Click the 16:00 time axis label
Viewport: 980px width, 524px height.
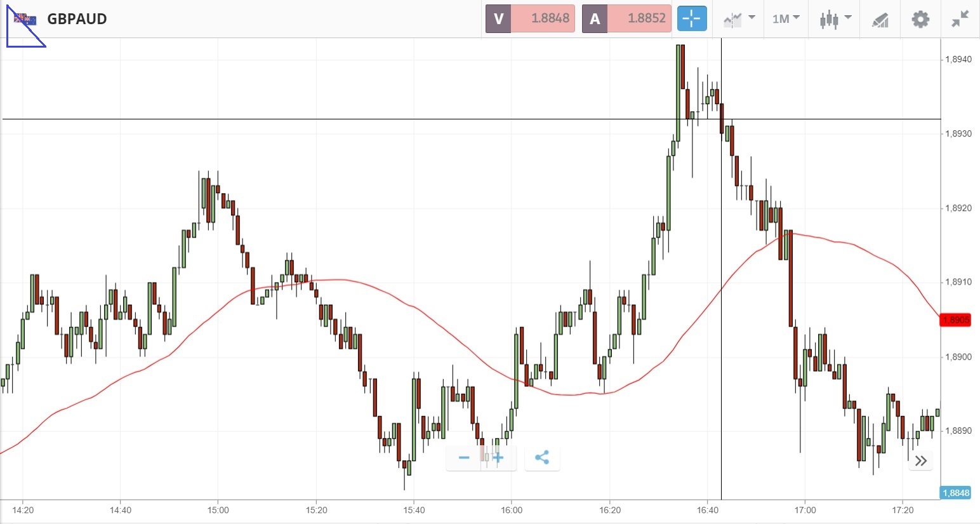tap(512, 510)
